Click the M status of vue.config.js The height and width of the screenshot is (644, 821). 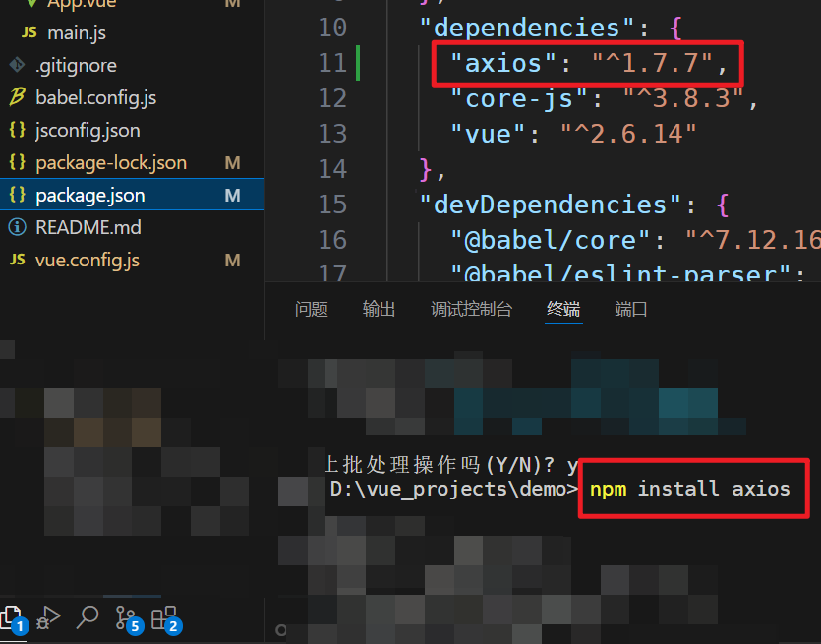232,261
